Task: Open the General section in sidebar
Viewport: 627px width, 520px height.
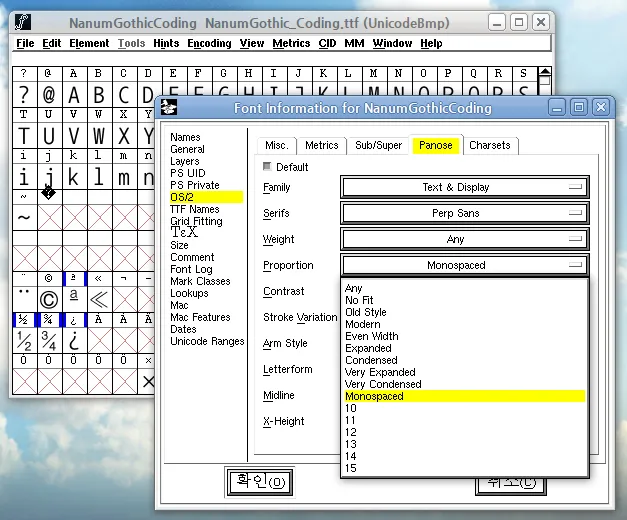Action: coord(187,149)
